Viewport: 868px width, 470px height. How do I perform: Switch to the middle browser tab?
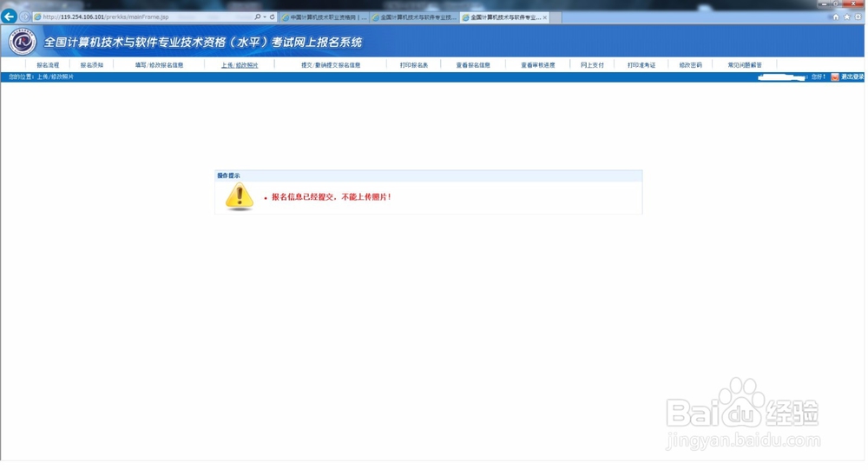(x=415, y=17)
